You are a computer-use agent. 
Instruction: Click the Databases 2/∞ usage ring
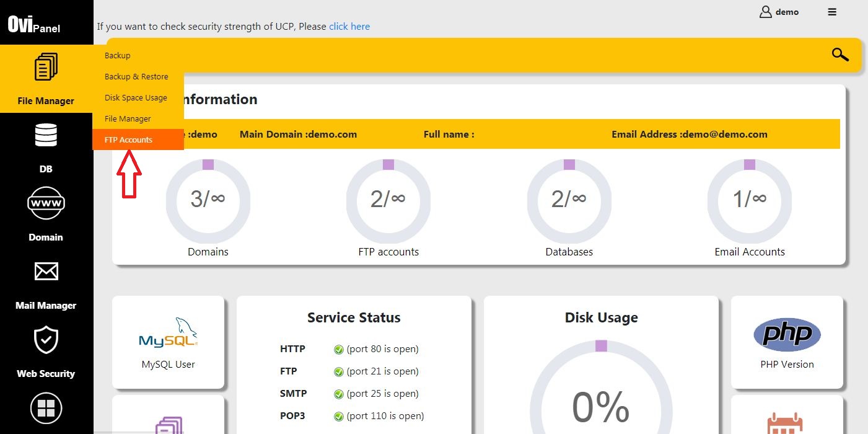(569, 201)
